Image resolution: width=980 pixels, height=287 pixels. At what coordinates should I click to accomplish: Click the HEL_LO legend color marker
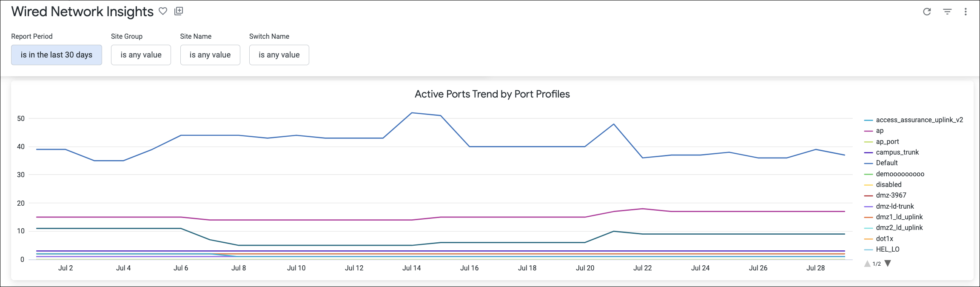[x=869, y=250]
